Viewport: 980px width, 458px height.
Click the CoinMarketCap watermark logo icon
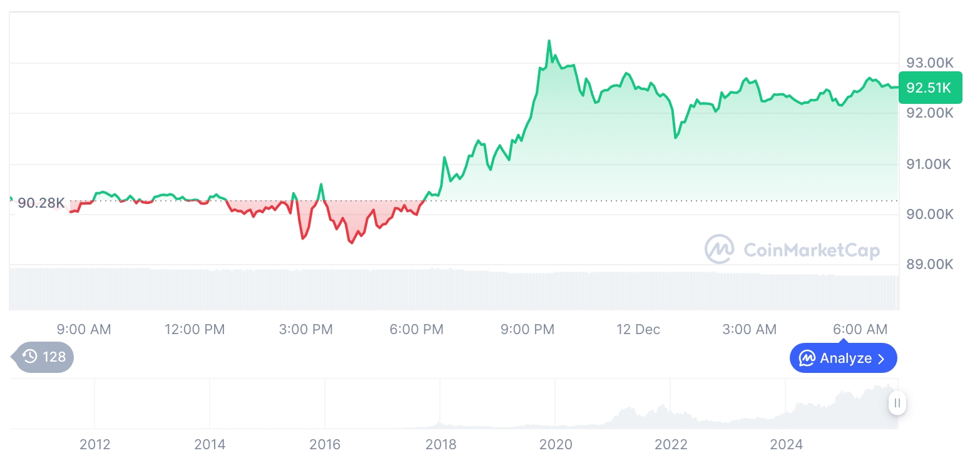click(720, 250)
